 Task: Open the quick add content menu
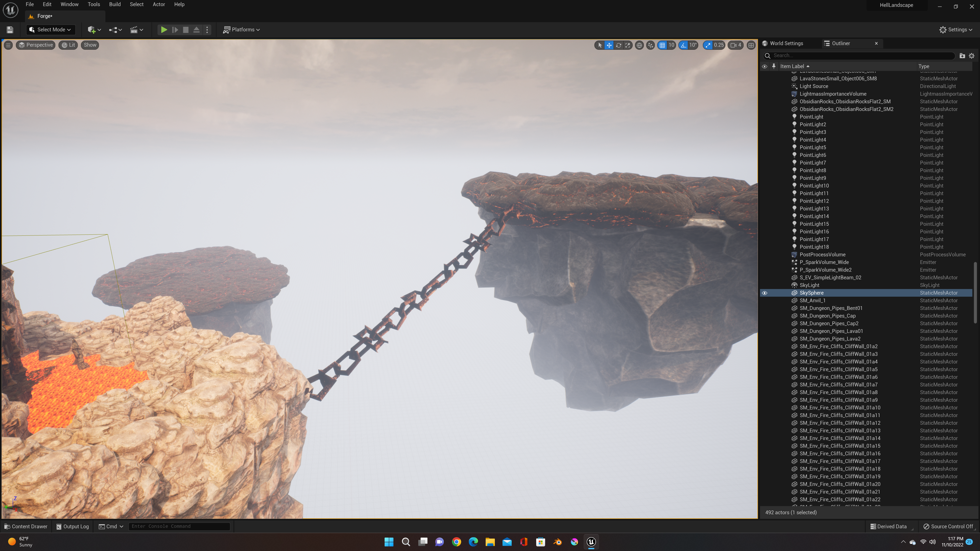pyautogui.click(x=94, y=30)
